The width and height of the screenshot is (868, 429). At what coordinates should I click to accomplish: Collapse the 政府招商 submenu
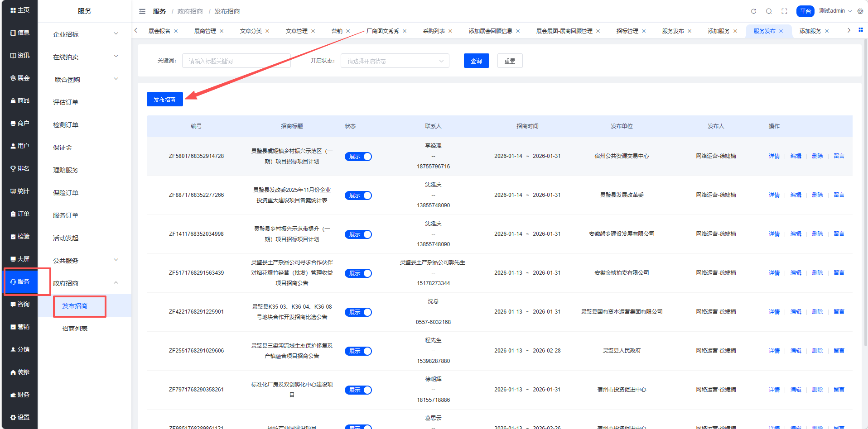[84, 283]
